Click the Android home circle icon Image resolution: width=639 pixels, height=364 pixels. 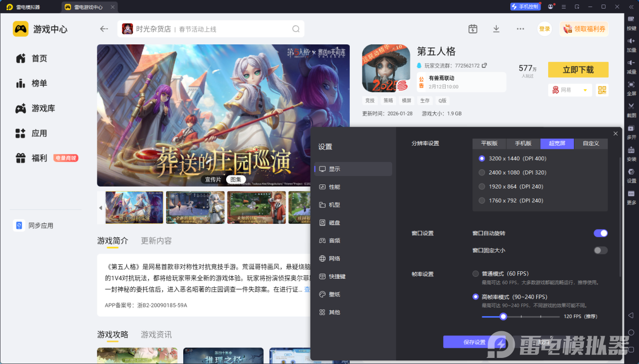coord(631,332)
